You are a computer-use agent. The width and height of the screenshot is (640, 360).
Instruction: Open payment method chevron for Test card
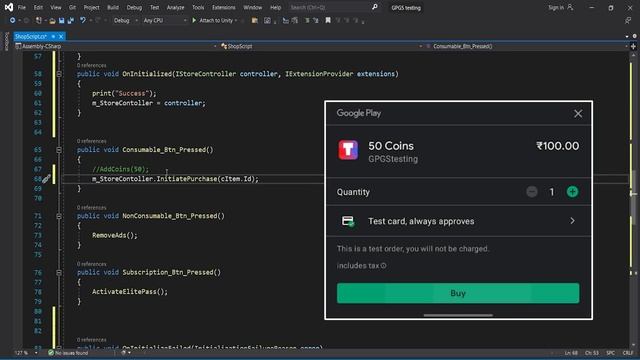click(572, 221)
